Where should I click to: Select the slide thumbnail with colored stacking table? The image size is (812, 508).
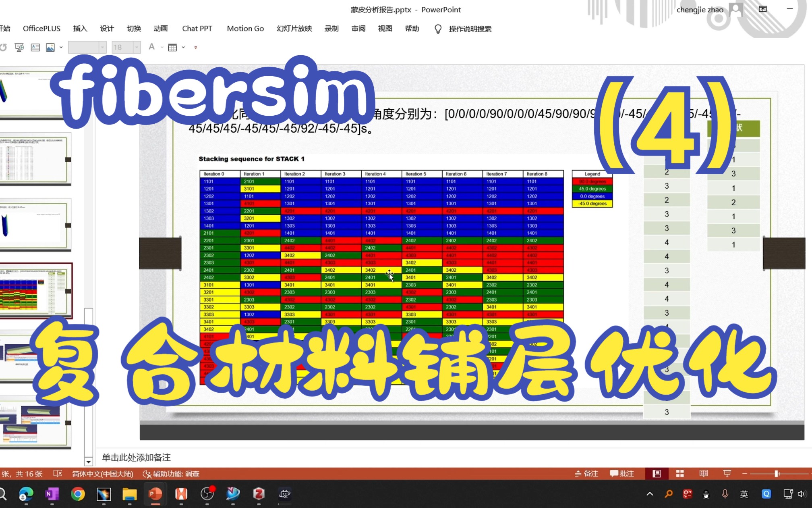[x=35, y=291]
